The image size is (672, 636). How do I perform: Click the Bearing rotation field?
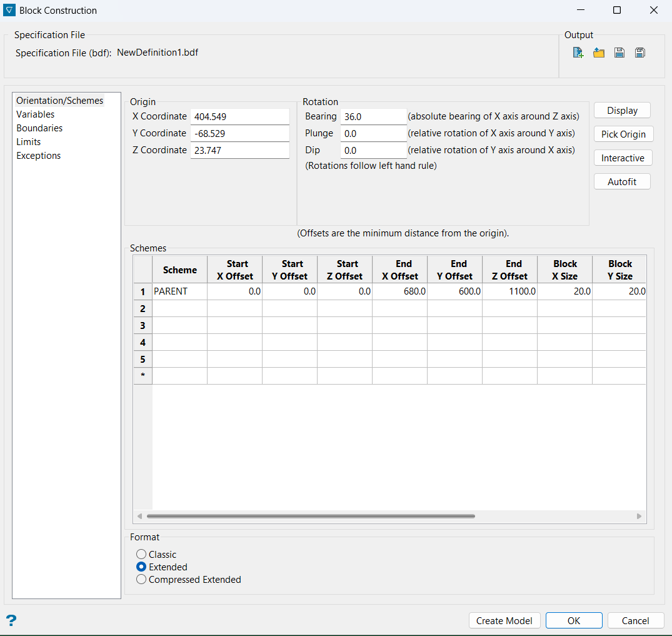[373, 117]
